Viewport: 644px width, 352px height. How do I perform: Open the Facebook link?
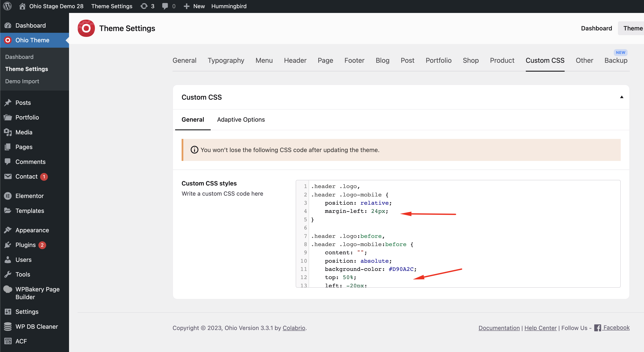pos(616,327)
